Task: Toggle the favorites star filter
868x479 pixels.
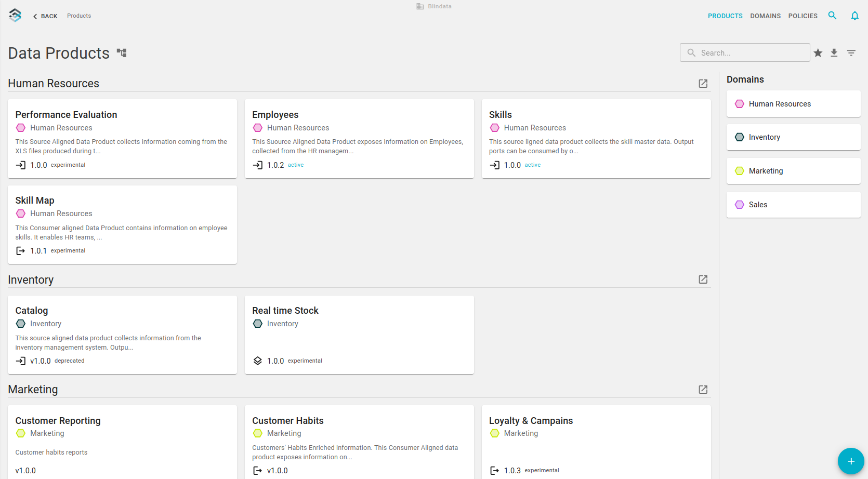Action: click(x=818, y=52)
